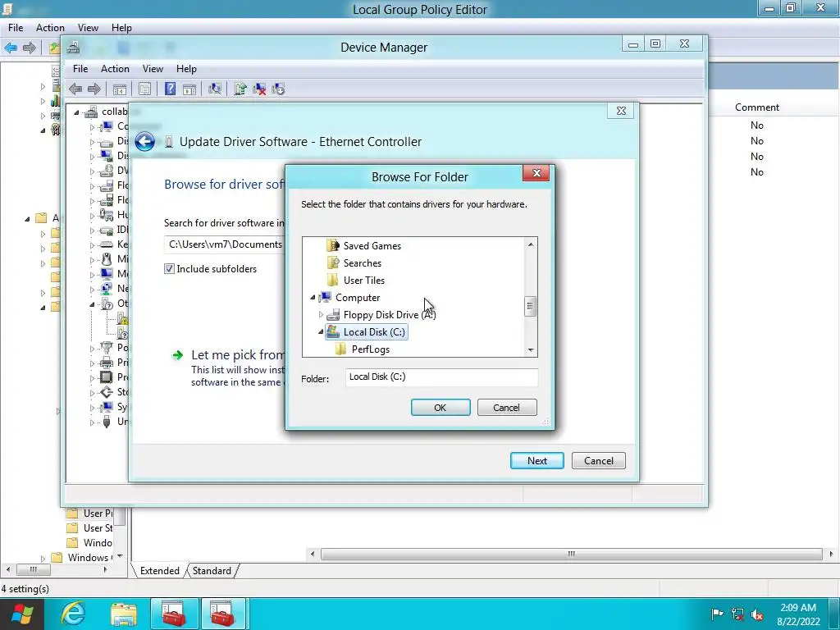The height and width of the screenshot is (630, 840).
Task: Click the green arrow beside Let me pick
Action: [177, 355]
